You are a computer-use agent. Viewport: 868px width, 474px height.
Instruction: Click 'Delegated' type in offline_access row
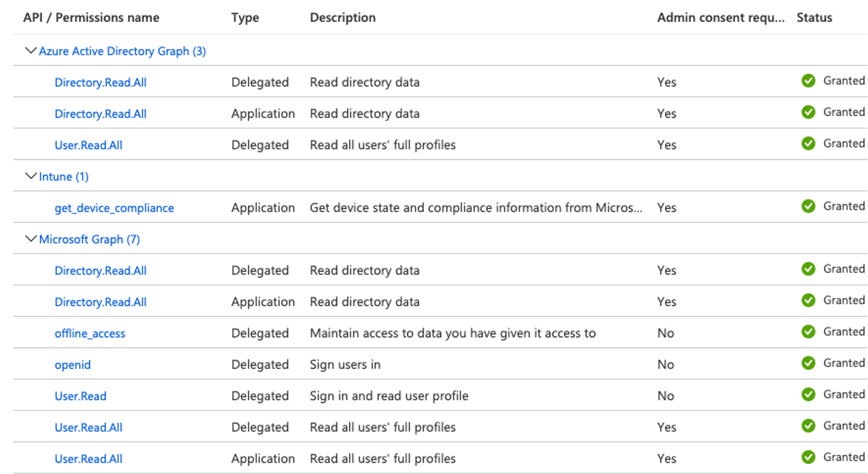click(260, 333)
